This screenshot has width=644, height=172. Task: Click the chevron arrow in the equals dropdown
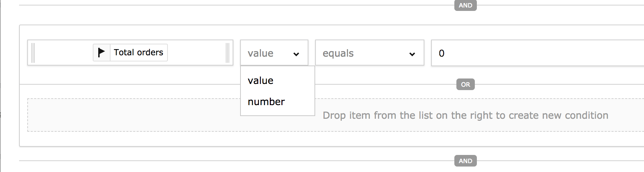point(412,54)
